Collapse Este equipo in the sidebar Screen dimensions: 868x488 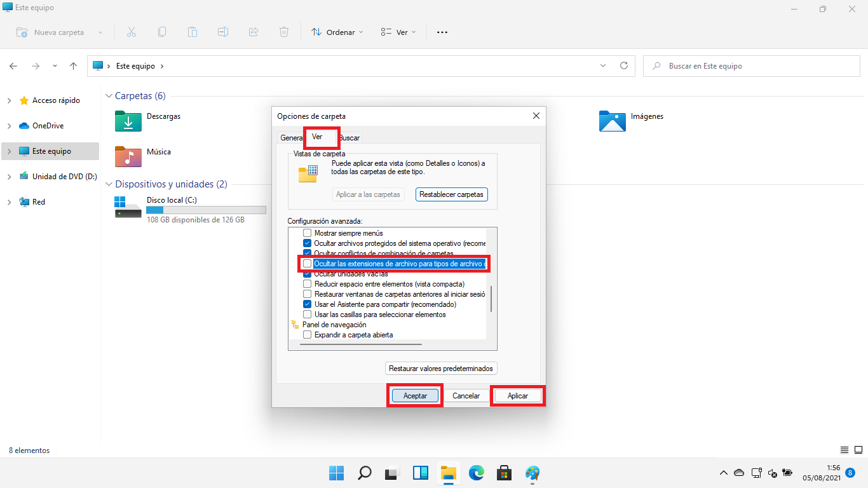pyautogui.click(x=10, y=151)
